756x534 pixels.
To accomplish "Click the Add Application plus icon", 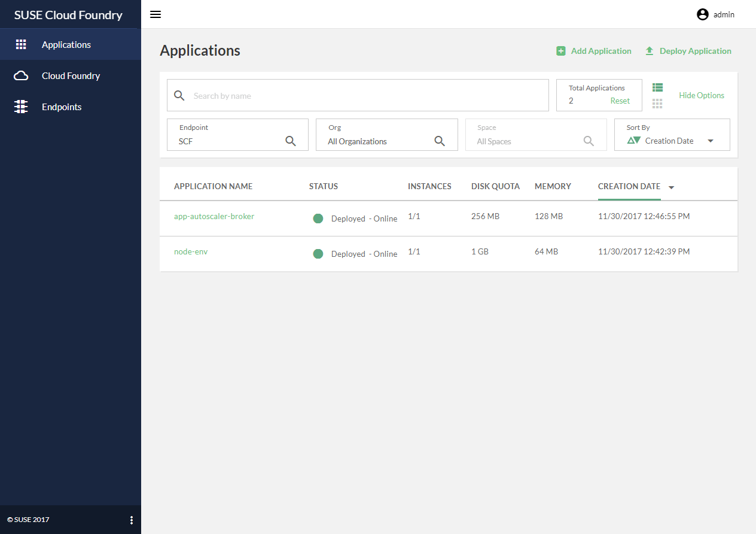I will pyautogui.click(x=561, y=51).
